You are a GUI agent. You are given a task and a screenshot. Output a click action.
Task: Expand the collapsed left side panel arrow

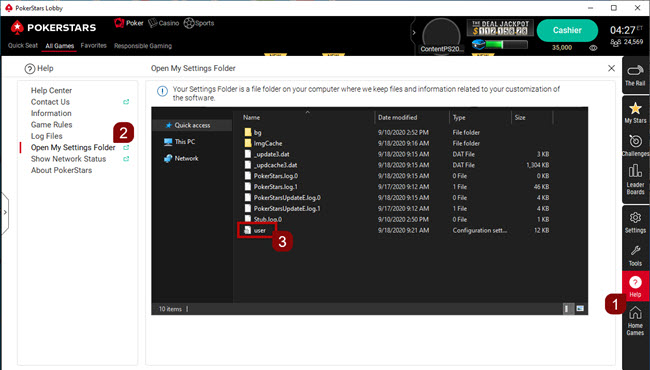5,213
